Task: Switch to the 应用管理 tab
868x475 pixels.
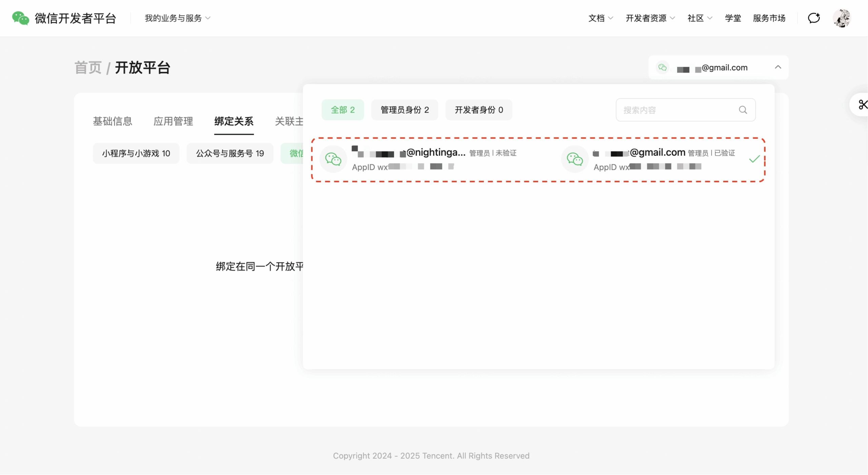Action: pyautogui.click(x=173, y=121)
